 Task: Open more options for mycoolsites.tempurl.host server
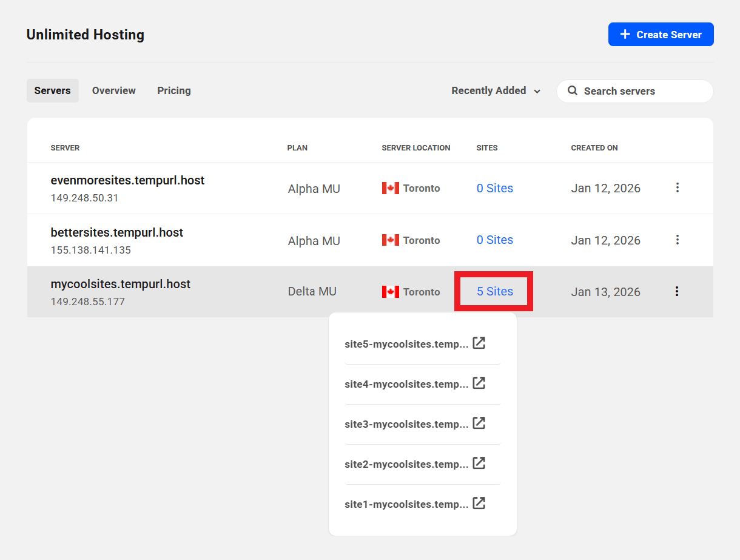point(678,292)
